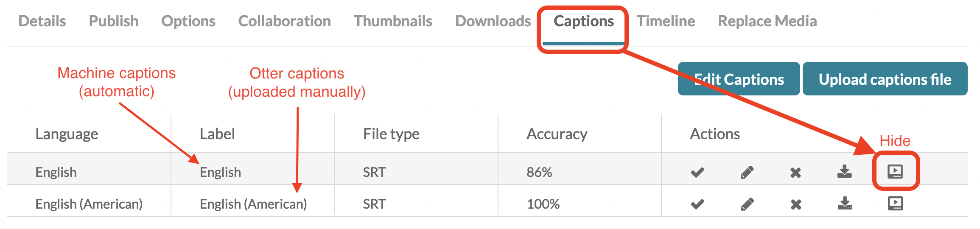Download the English (American) SRT file
This screenshot has width=980, height=229.
pos(844,204)
